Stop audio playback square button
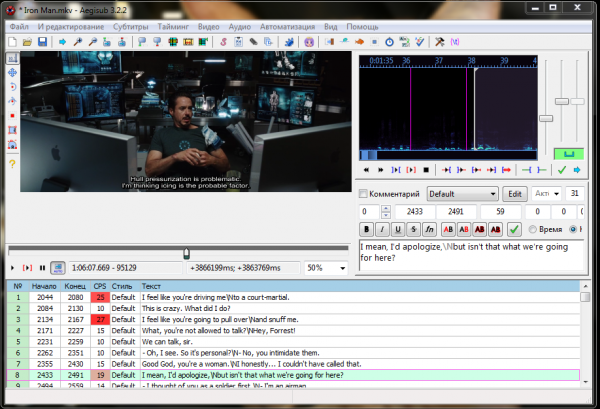Screen dimensions: 600x409 (x=426, y=170)
